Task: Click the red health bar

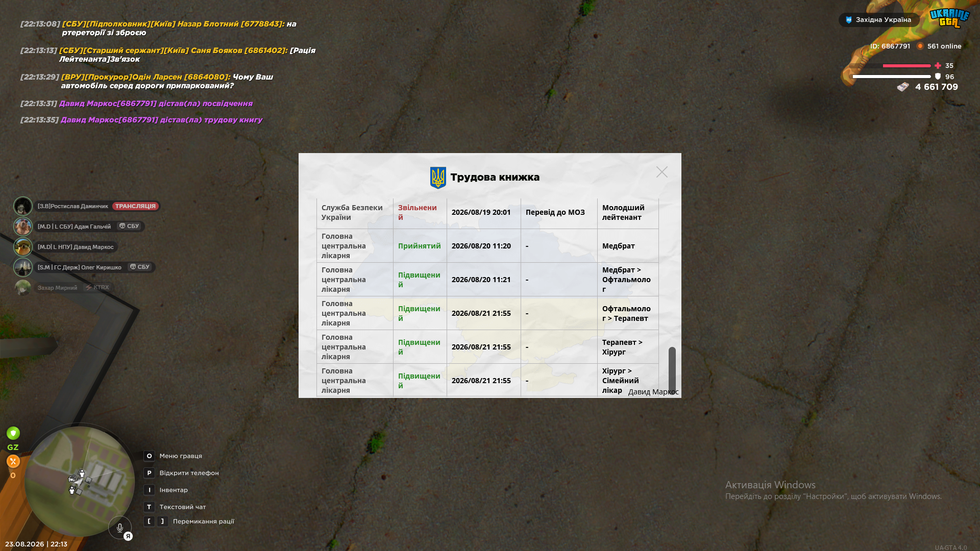Action: coord(906,66)
